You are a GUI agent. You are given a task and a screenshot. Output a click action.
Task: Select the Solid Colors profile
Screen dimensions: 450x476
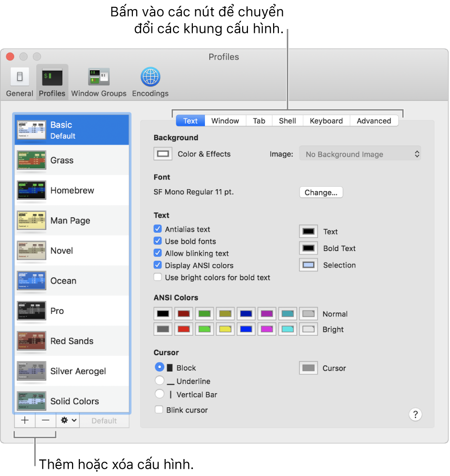72,400
